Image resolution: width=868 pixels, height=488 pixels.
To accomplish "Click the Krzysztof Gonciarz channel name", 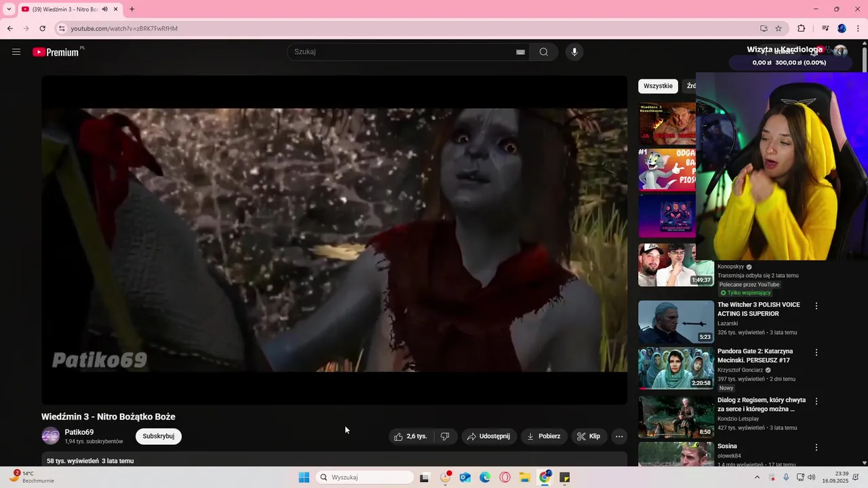I will coord(741,370).
